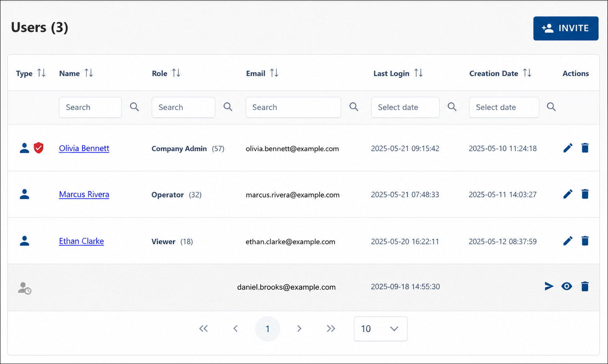The height and width of the screenshot is (364, 608).
Task: Sort table by Creation Date column
Action: tap(527, 73)
